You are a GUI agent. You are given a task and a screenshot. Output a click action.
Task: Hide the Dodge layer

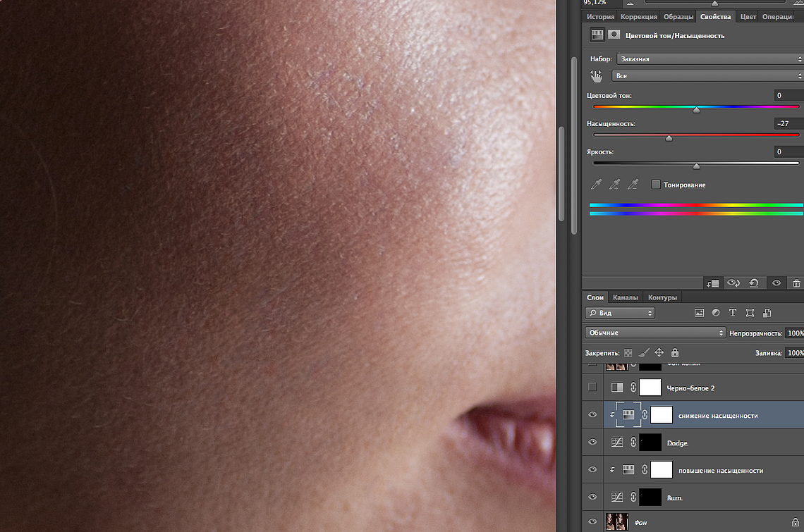coord(592,442)
